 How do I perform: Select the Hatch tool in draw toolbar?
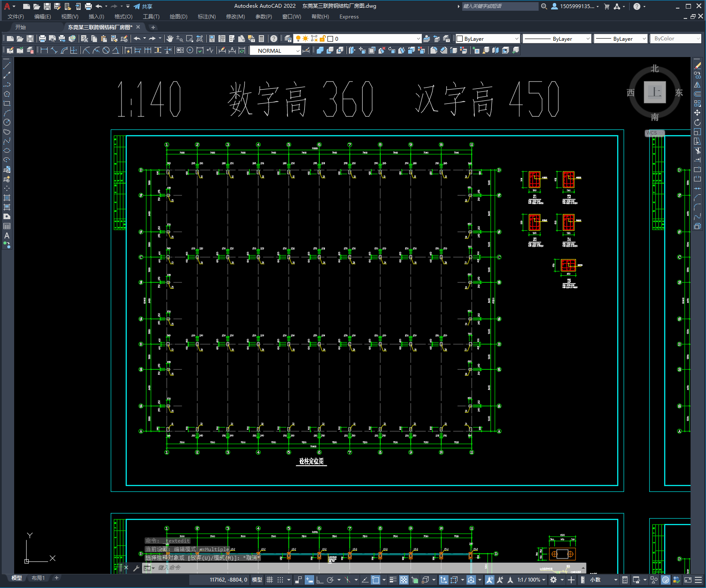click(x=7, y=198)
